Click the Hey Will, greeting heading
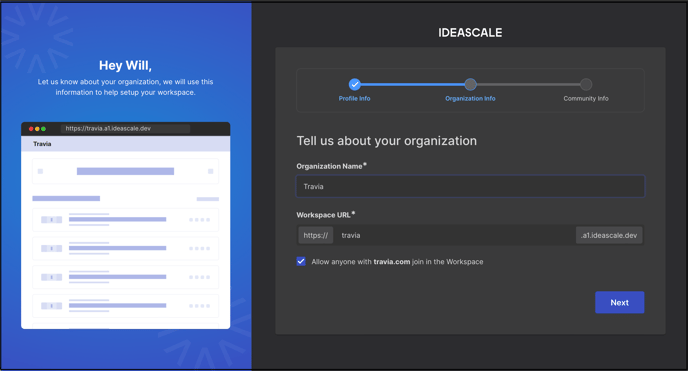 (x=125, y=65)
